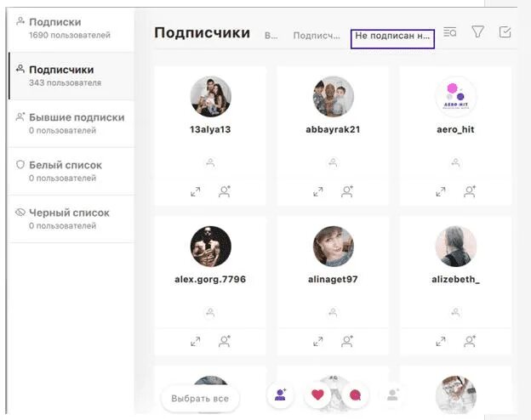Follow user 13alya13 with add-user icon
Image resolution: width=531 pixels, height=420 pixels.
(x=225, y=191)
